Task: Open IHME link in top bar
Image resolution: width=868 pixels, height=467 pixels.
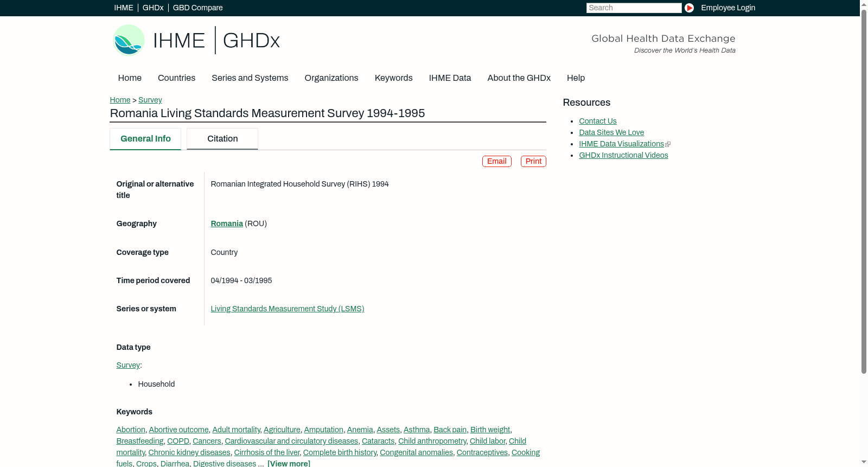Action: click(124, 8)
